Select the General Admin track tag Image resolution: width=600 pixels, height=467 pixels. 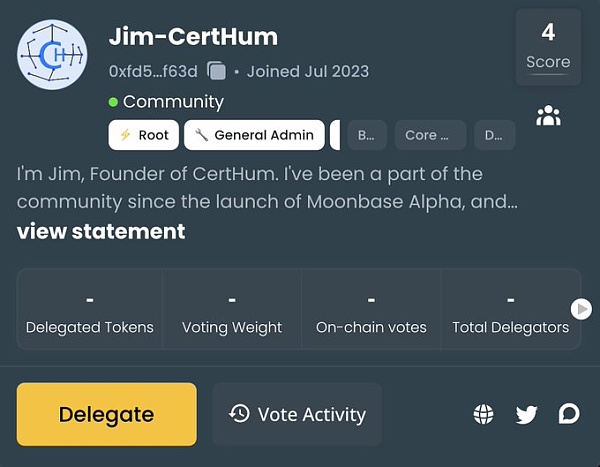pyautogui.click(x=256, y=135)
